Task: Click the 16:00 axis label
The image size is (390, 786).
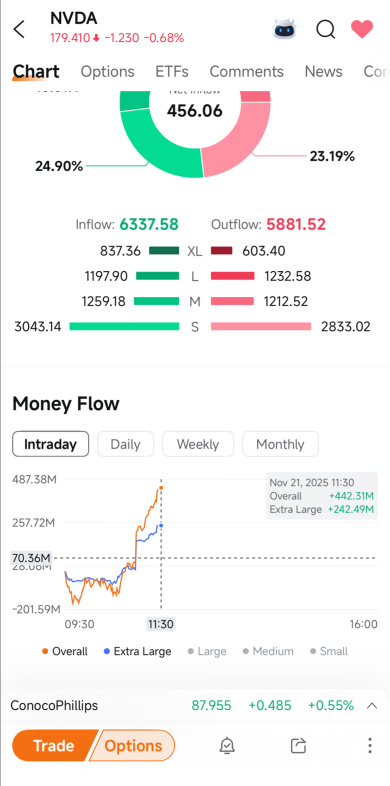Action: [363, 624]
